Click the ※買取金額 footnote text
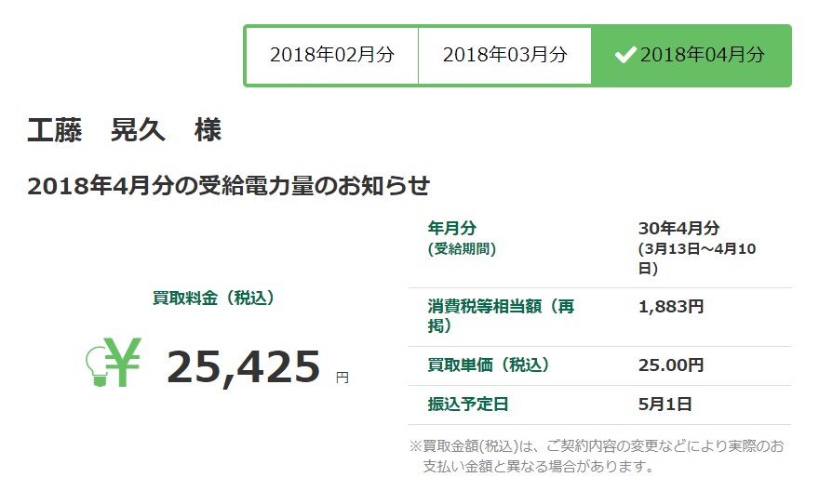 [597, 456]
